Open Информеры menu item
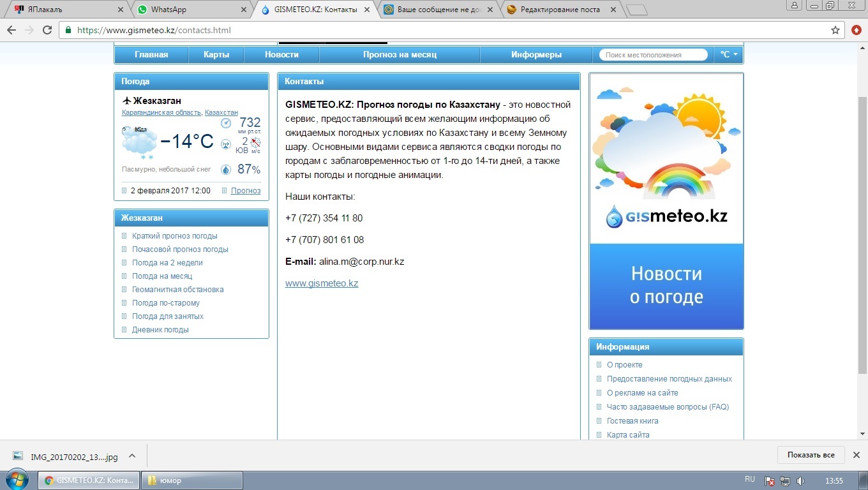868x490 pixels. click(536, 55)
